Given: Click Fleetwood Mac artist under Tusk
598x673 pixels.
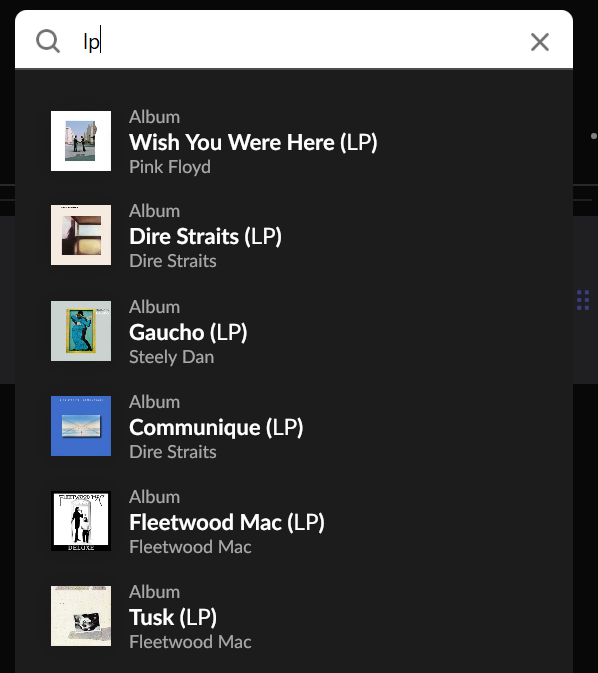Looking at the screenshot, I should point(190,642).
